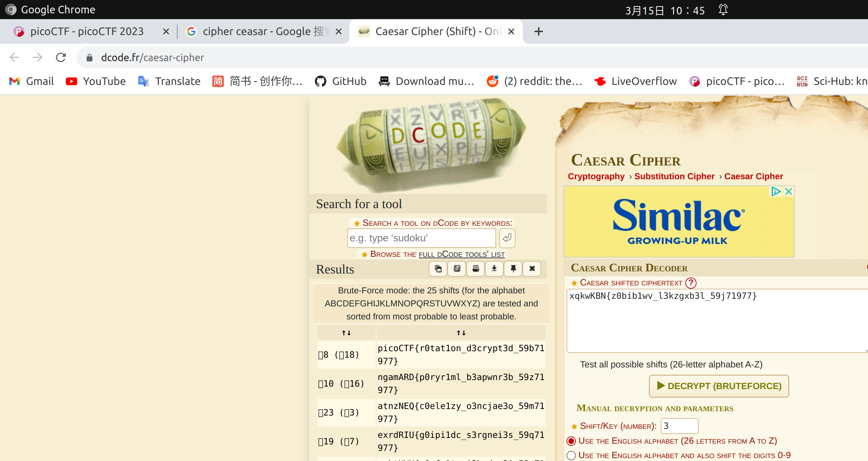868x461 pixels.
Task: Select the picoCTF{r0tat1on_d3crypt3d result text
Action: click(x=461, y=354)
